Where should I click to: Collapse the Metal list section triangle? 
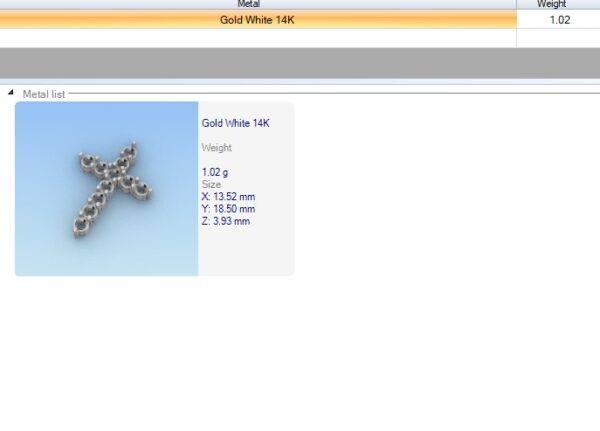point(12,93)
